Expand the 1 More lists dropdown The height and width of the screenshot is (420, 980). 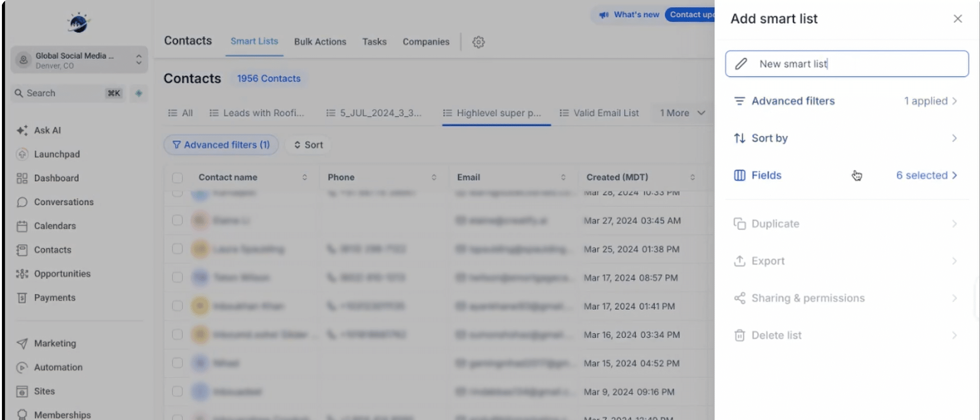[x=682, y=113]
